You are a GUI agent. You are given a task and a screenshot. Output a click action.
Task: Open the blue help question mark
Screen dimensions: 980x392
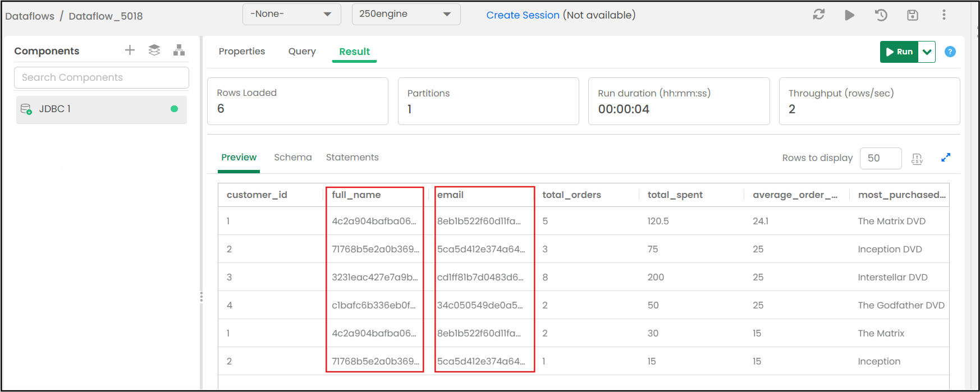[950, 52]
